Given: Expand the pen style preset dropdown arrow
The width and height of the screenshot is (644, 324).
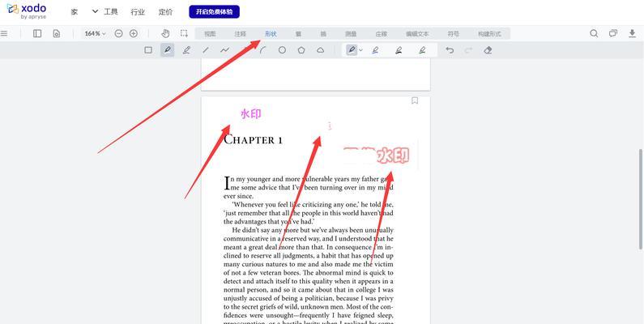Looking at the screenshot, I should pyautogui.click(x=361, y=50).
